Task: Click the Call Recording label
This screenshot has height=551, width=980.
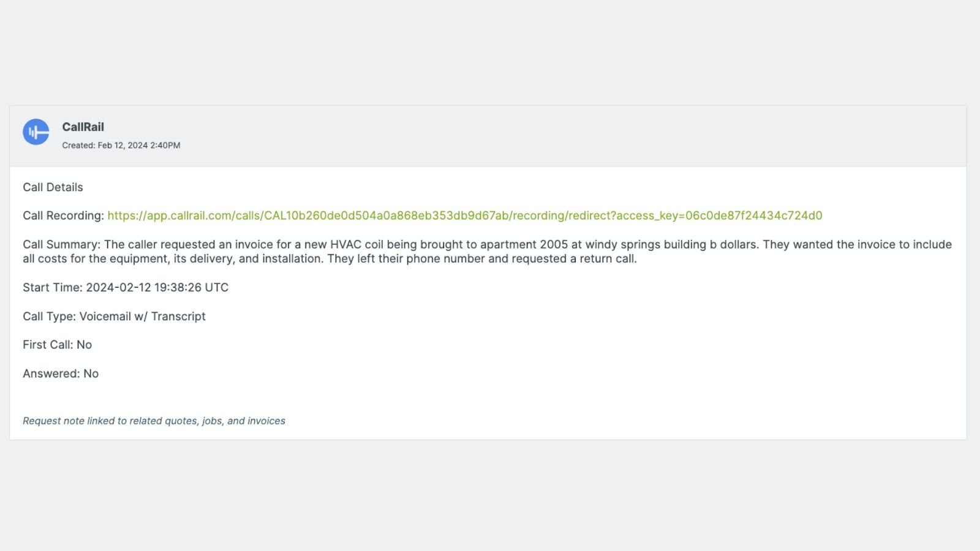Action: [x=63, y=216]
